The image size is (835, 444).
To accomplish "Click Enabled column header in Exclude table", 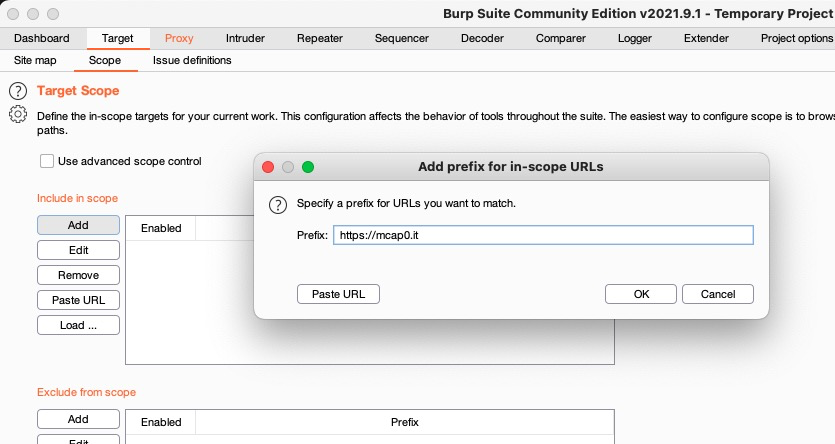I will (x=161, y=422).
